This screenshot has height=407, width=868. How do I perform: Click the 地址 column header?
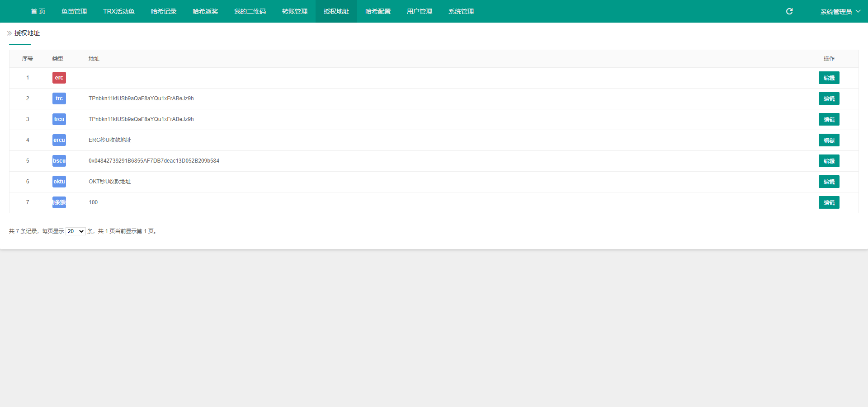point(94,59)
